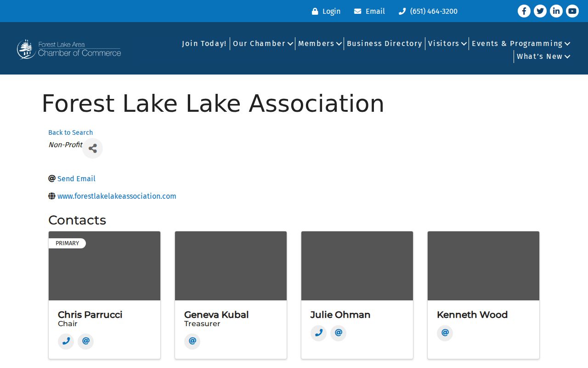Click Julie Ohman's contact photo placeholder

pyautogui.click(x=357, y=266)
